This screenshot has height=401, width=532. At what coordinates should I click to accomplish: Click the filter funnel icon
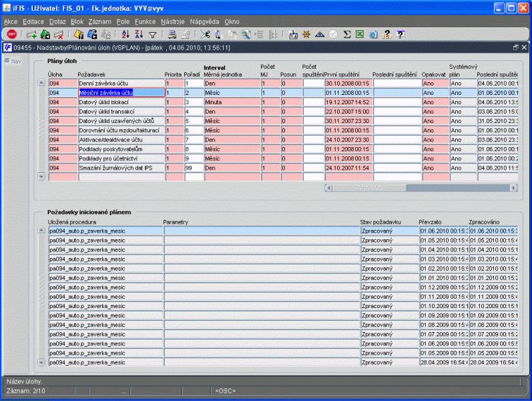[x=153, y=35]
